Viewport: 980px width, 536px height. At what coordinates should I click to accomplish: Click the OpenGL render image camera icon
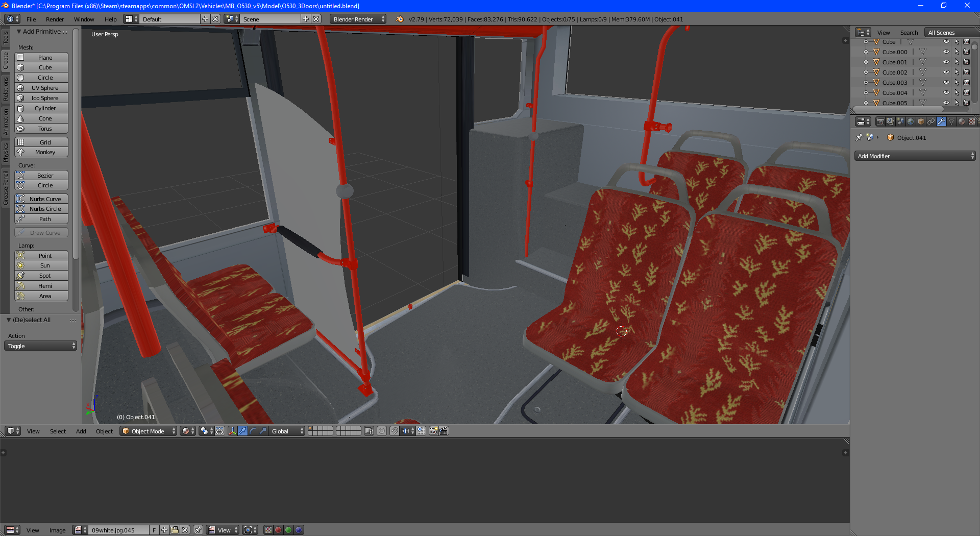click(x=433, y=431)
